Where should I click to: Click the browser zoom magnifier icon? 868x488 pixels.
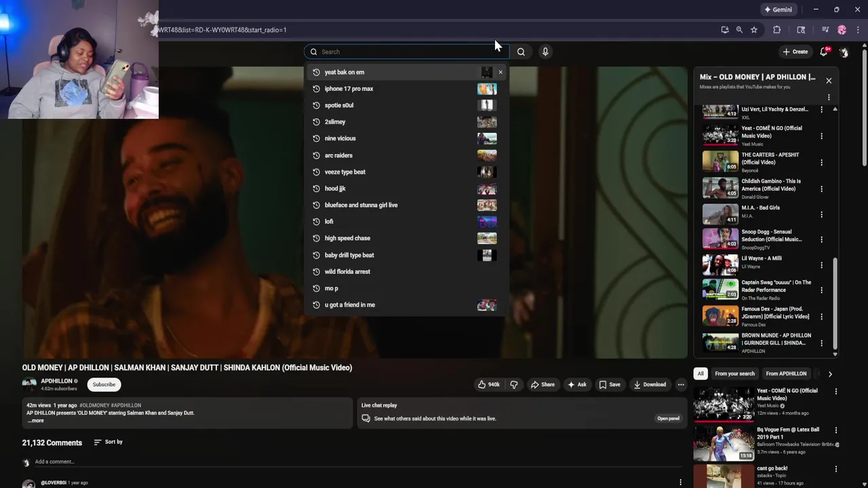739,30
